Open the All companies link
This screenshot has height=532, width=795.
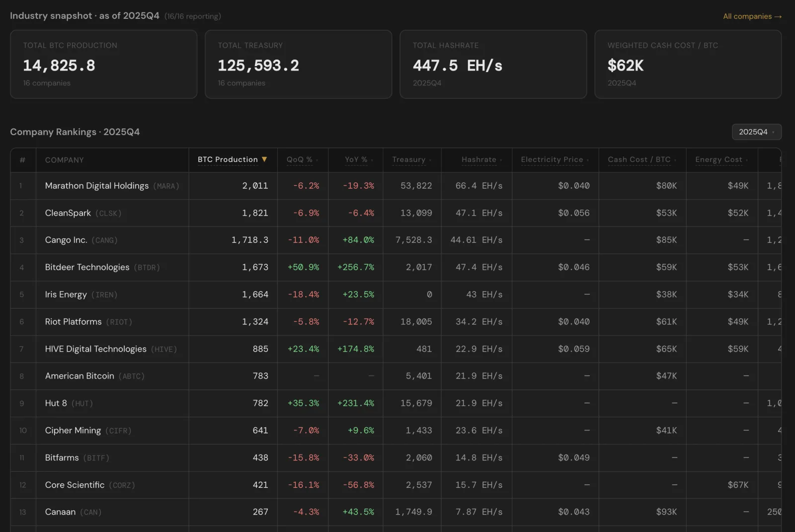point(752,16)
